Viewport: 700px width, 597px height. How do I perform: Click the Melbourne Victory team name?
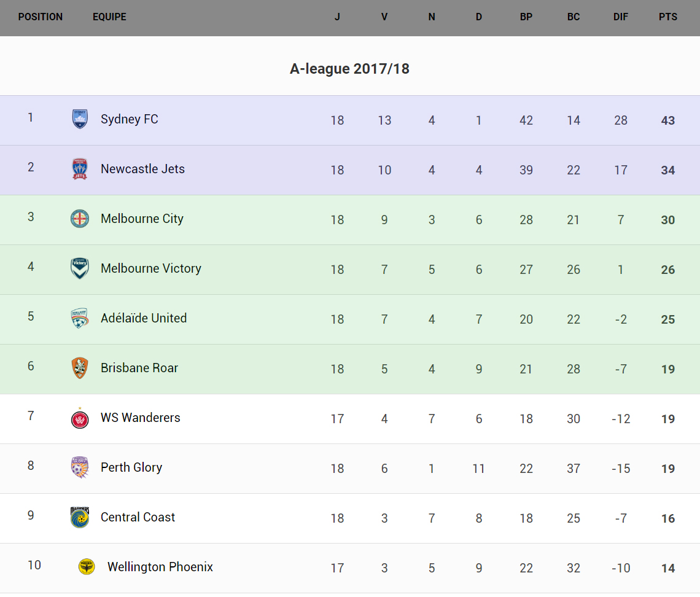coord(151,268)
